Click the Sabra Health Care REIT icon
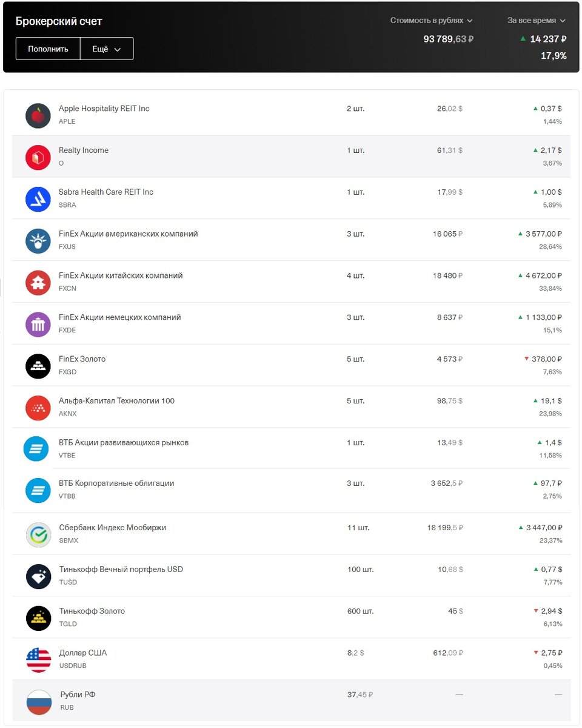This screenshot has height=728, width=582. 38,199
